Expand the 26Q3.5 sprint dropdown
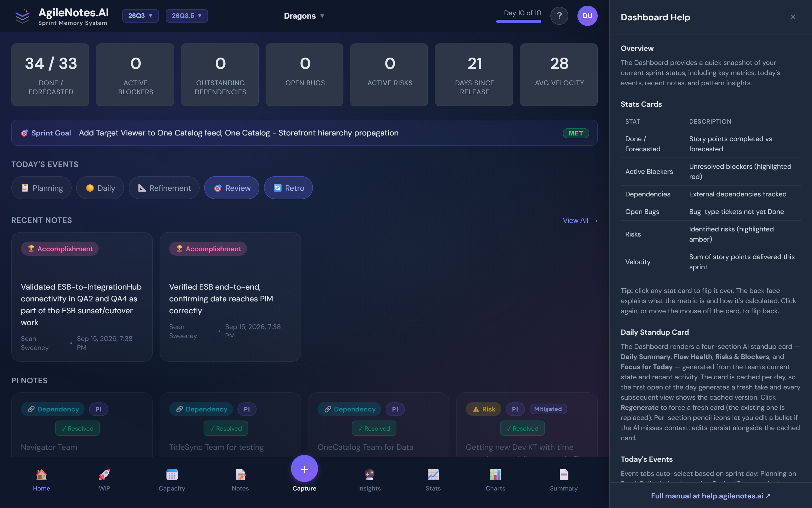Viewport: 812px width, 508px height. point(187,16)
